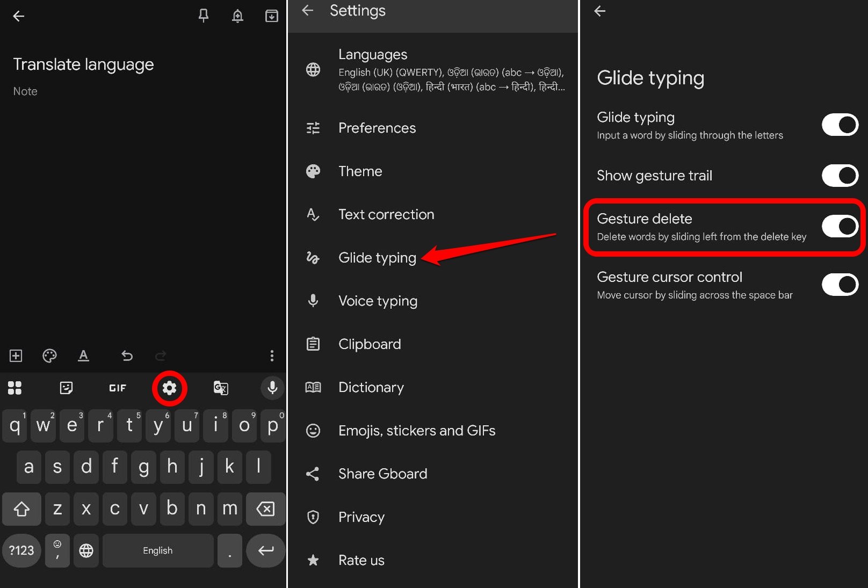868x588 pixels.
Task: Open the sticker panel on keyboard
Action: pyautogui.click(x=66, y=388)
